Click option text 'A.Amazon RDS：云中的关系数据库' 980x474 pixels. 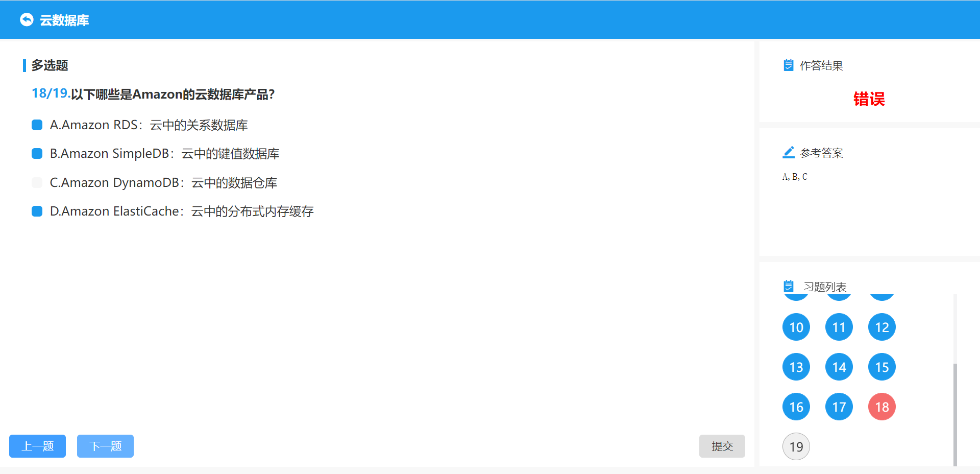click(x=149, y=125)
